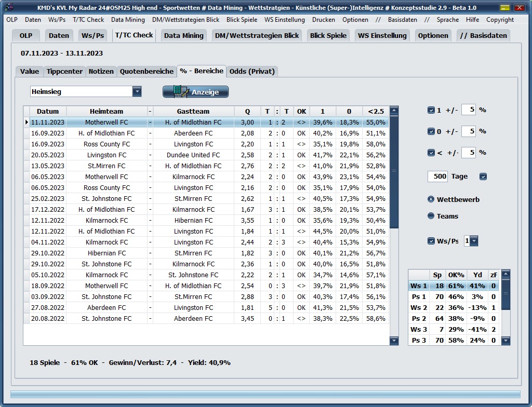Image resolution: width=532 pixels, height=407 pixels.
Task: Open the WS Einstellung main tab
Action: point(382,36)
